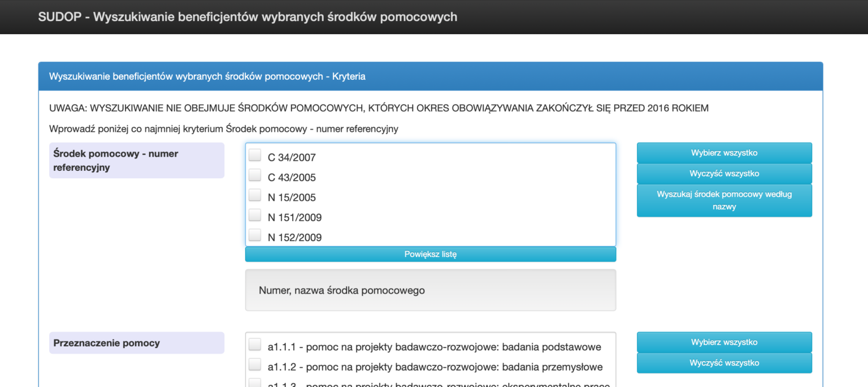Enable the N 15/2005 checkbox
Viewport: 868px width, 387px height.
point(255,194)
